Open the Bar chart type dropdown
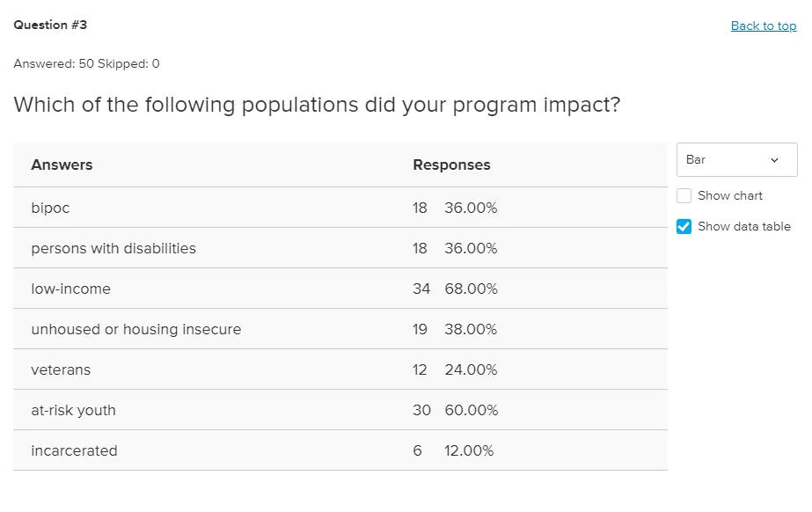Image resolution: width=812 pixels, height=512 pixels. (735, 160)
